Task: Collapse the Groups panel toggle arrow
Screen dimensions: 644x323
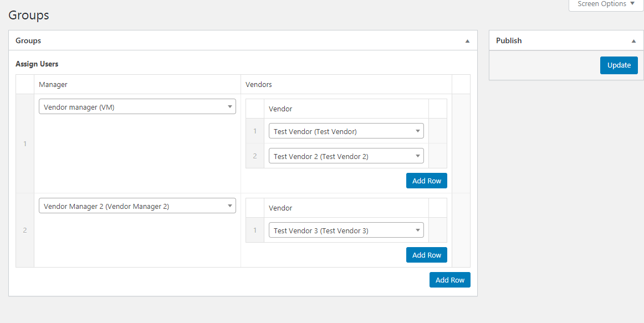Action: (x=467, y=41)
